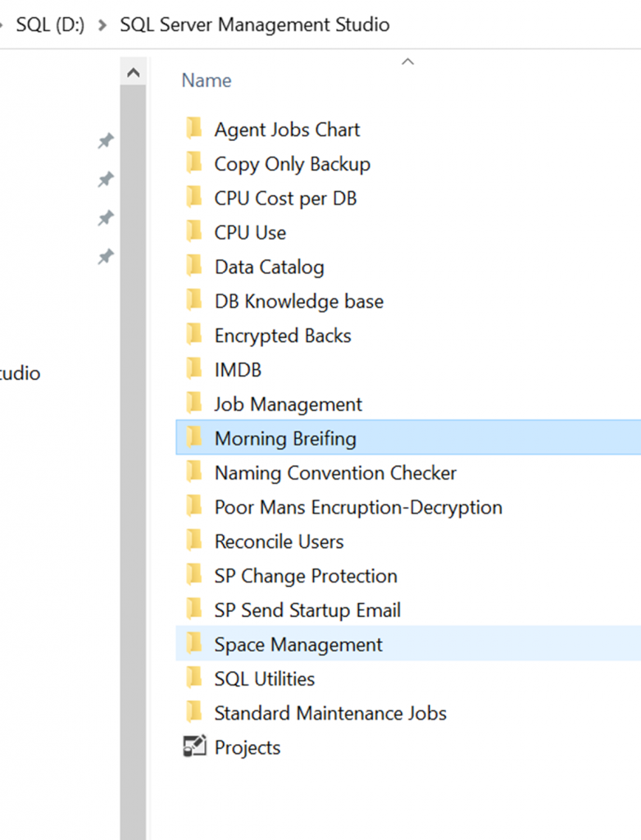Click SQL Server Management Studio breadcrumb
The height and width of the screenshot is (840, 641).
[x=254, y=25]
